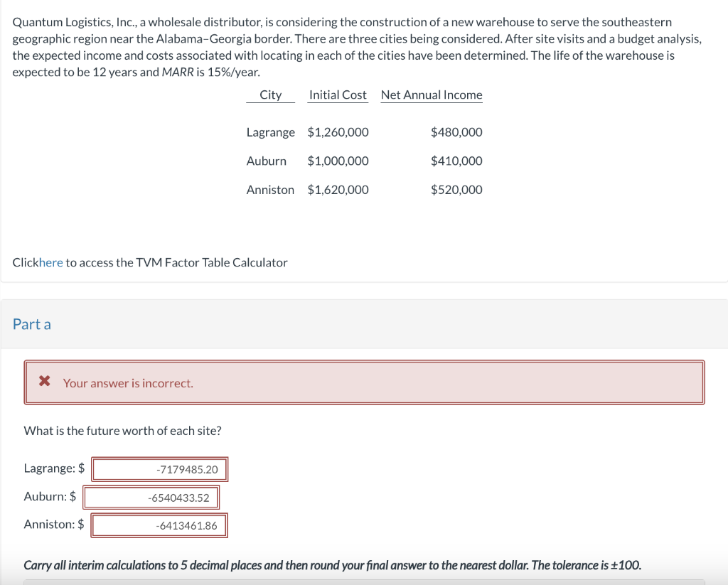Click the partially visible bar below the instructions
This screenshot has height=585, width=728.
(x=364, y=583)
